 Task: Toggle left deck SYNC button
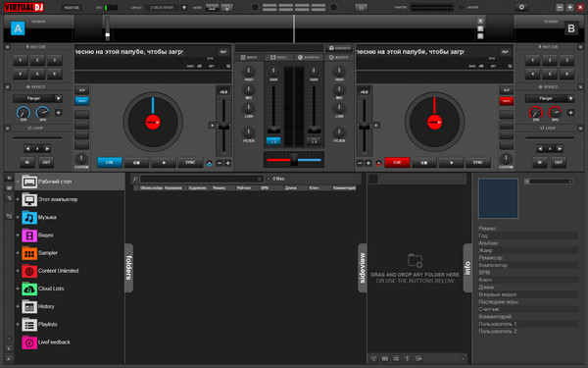pos(190,163)
